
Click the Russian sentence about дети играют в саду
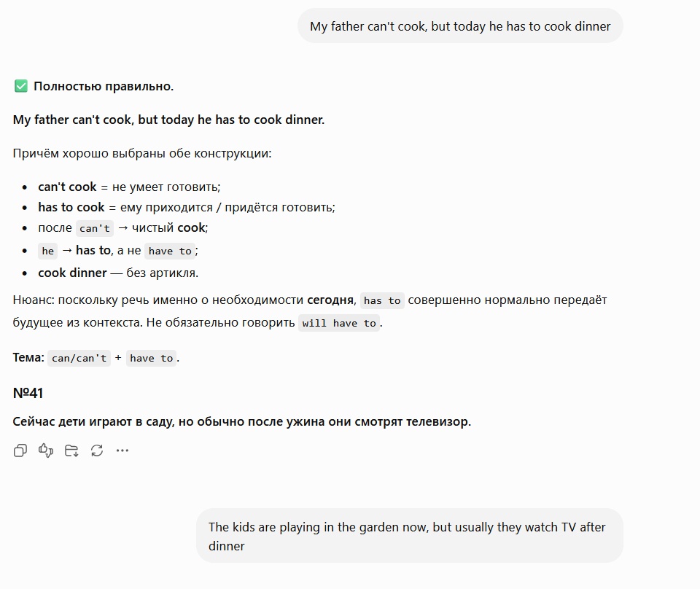click(x=242, y=421)
